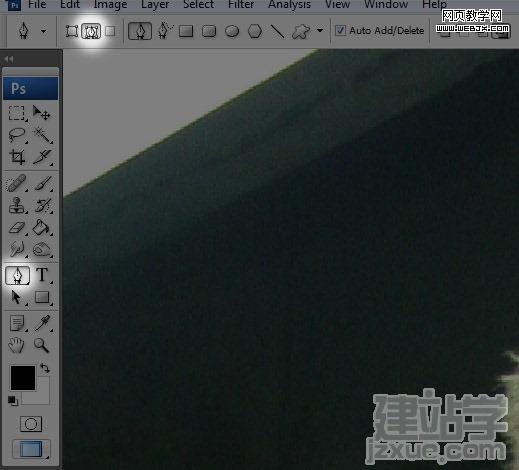Select the Paint Bucket tool

click(42, 228)
